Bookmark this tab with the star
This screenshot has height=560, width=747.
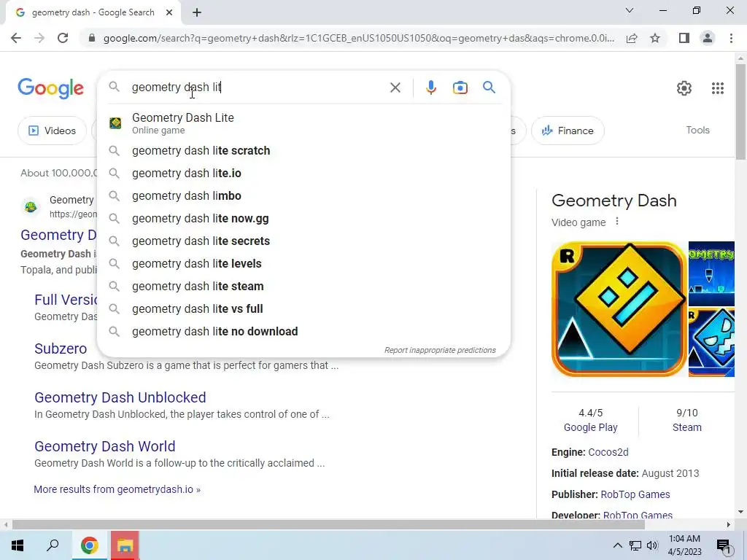pyautogui.click(x=655, y=38)
